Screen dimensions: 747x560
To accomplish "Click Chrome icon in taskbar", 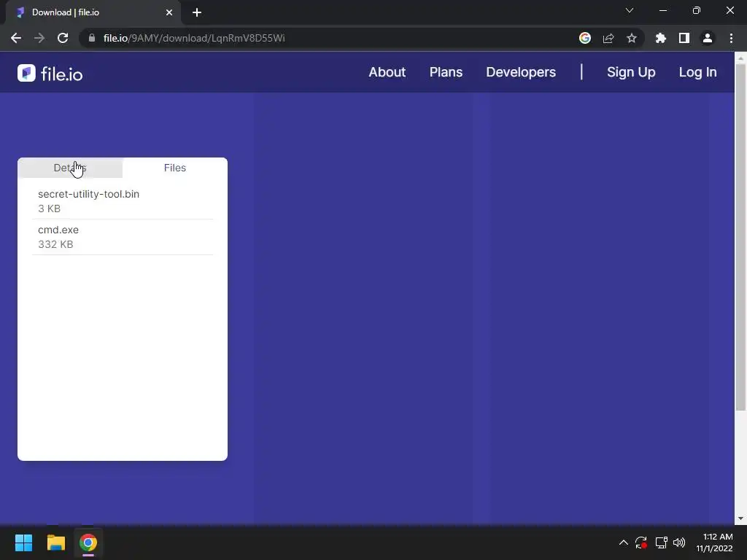I will (x=88, y=542).
